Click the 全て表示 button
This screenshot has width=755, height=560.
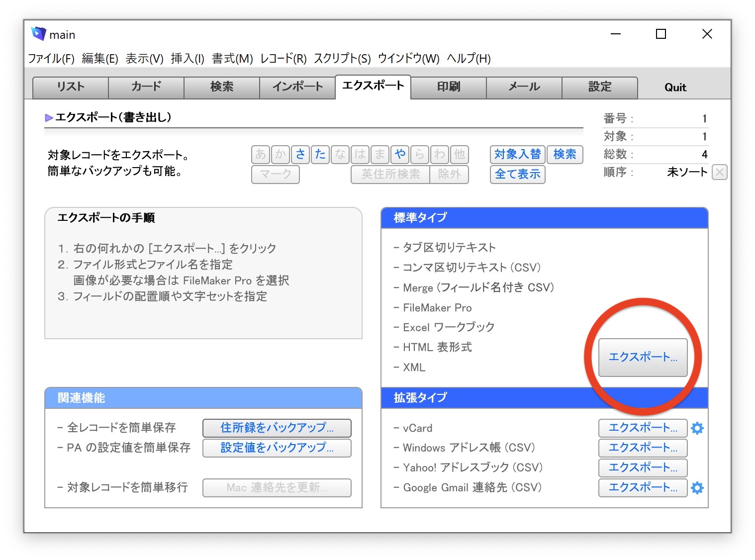pos(517,174)
